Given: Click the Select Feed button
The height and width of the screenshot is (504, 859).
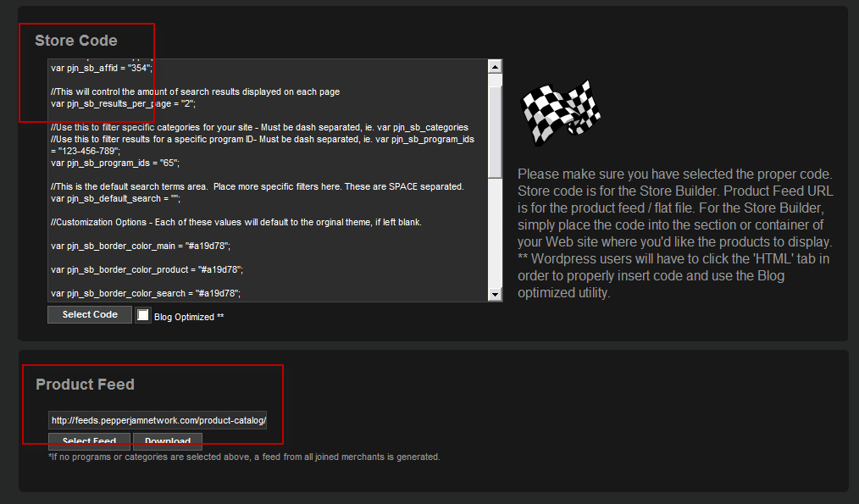Looking at the screenshot, I should click(x=89, y=441).
